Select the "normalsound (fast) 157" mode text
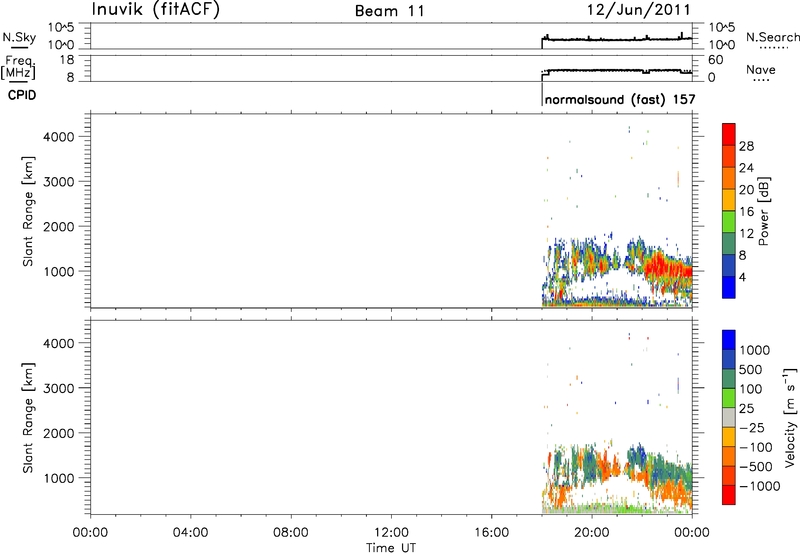The height and width of the screenshot is (554, 800). [620, 99]
